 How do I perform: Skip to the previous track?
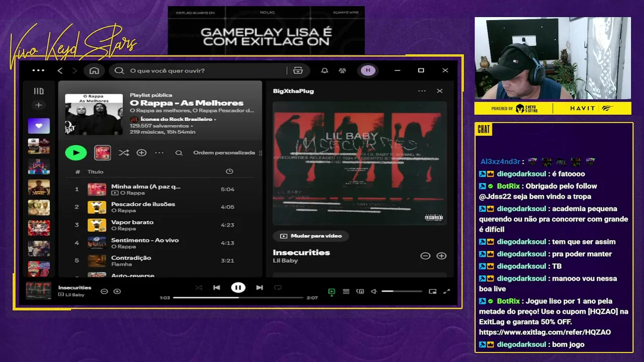(x=216, y=288)
